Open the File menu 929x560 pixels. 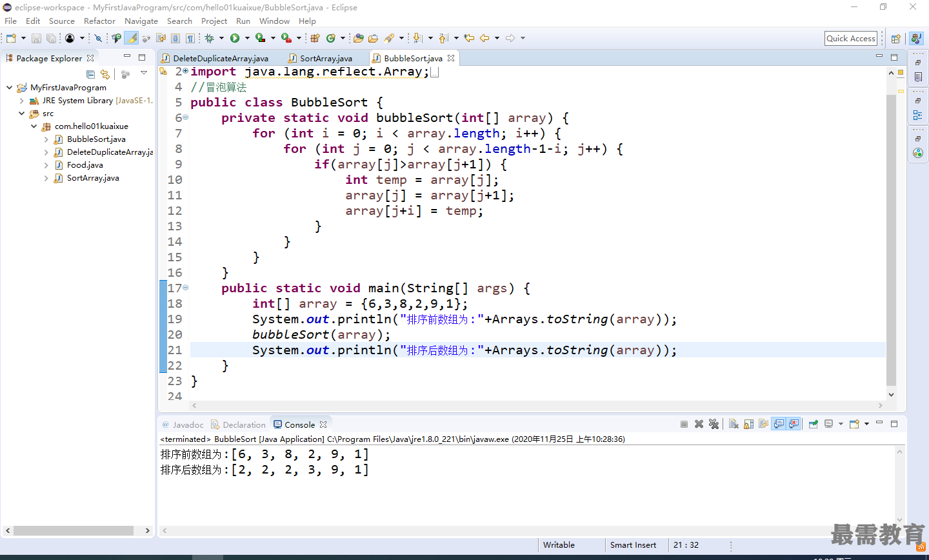click(11, 21)
